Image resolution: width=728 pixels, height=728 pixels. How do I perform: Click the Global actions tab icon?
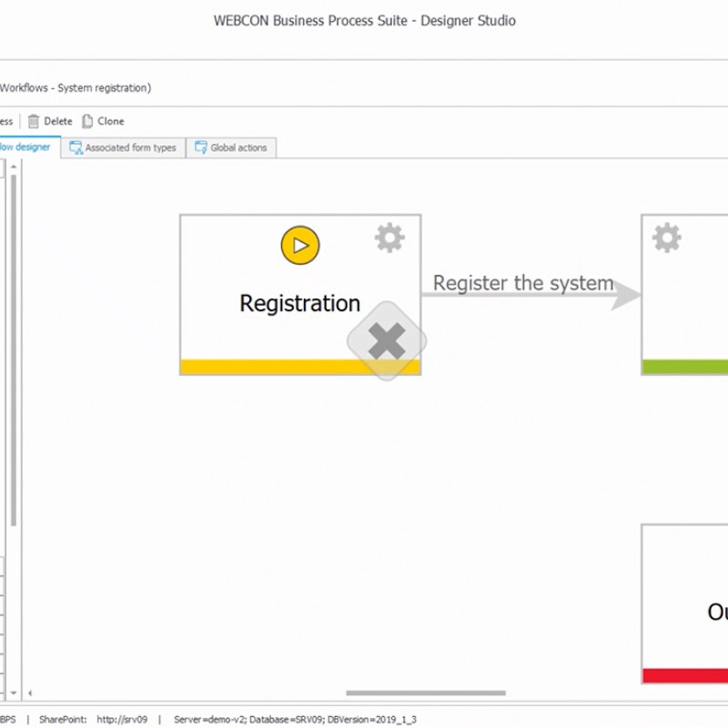tap(200, 147)
